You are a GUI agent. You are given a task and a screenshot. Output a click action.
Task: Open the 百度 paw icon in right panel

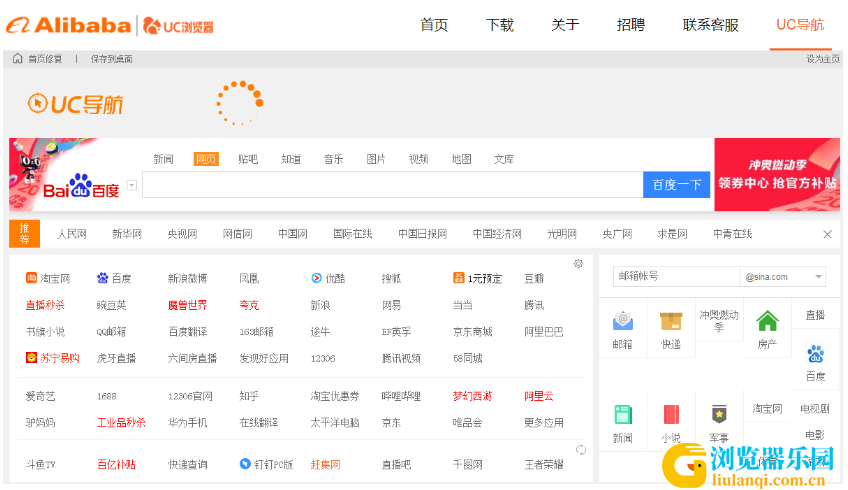point(815,354)
